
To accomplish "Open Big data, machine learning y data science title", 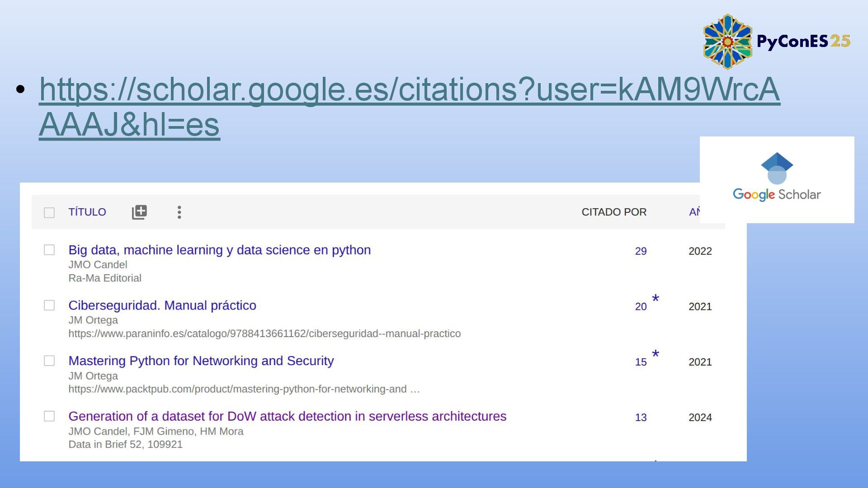I will 219,250.
